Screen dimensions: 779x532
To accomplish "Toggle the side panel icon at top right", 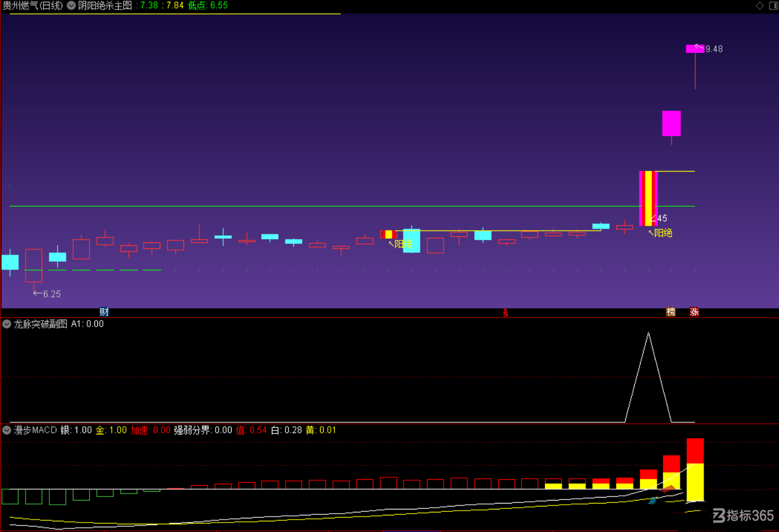I will [x=772, y=5].
